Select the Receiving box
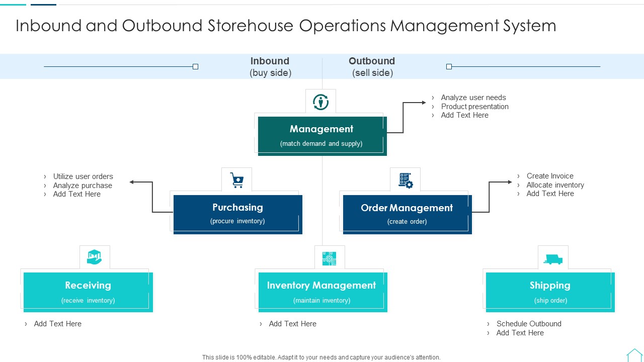 [88, 292]
